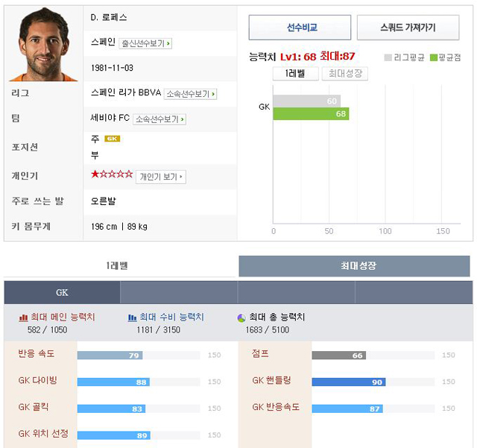The width and height of the screenshot is (477, 448).
Task: Click the red bar-chart icon beside 최대 메인 능력치
Action: [23, 318]
